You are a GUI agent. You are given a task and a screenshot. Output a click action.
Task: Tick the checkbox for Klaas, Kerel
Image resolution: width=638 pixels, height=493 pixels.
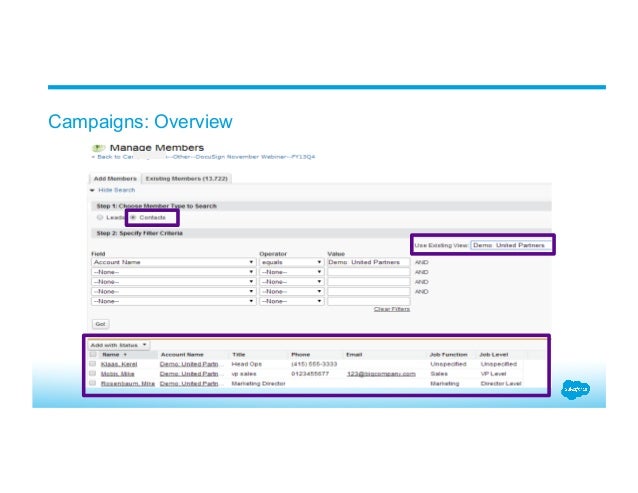coord(93,364)
